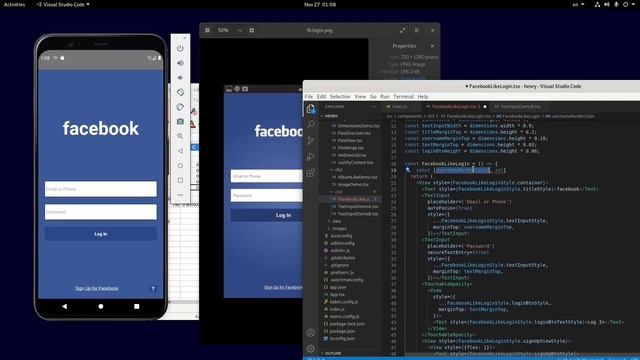The image size is (640, 360).
Task: Open the Run menu in VS Code
Action: pos(384,97)
